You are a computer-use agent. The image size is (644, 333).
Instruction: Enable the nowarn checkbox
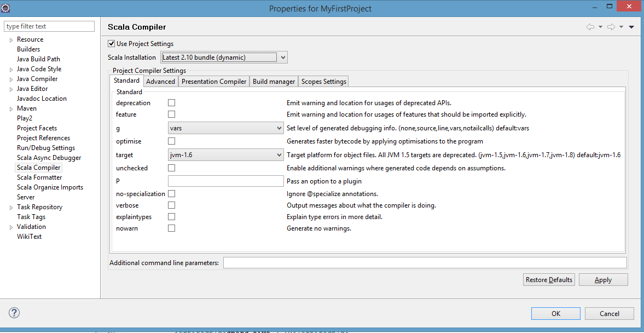click(172, 228)
